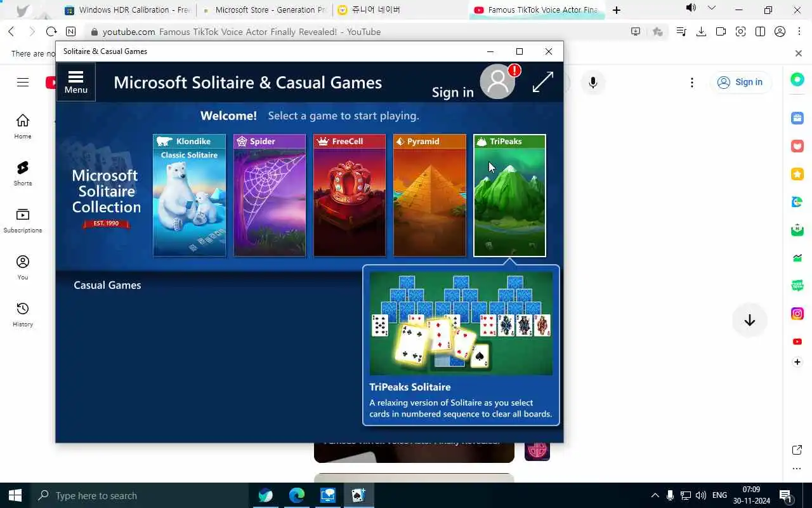The width and height of the screenshot is (812, 508).
Task: Add a sidebar app with plus
Action: coord(797,362)
